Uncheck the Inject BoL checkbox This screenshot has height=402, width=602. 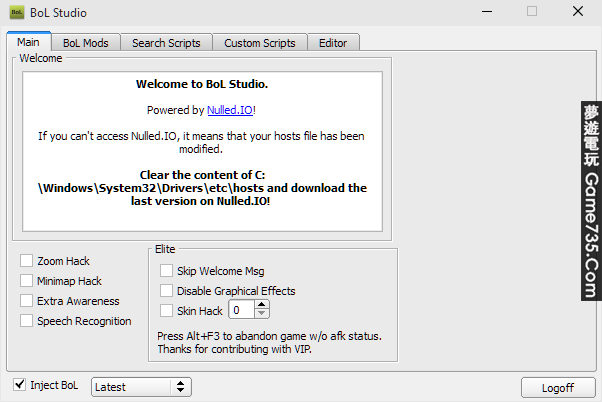[19, 385]
